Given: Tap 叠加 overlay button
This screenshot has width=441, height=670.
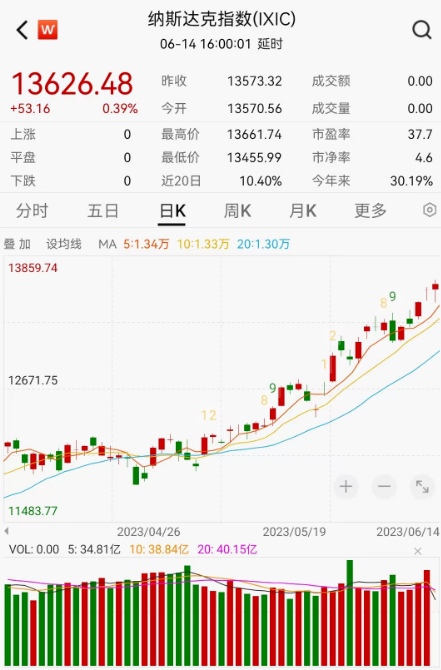Looking at the screenshot, I should (x=17, y=244).
